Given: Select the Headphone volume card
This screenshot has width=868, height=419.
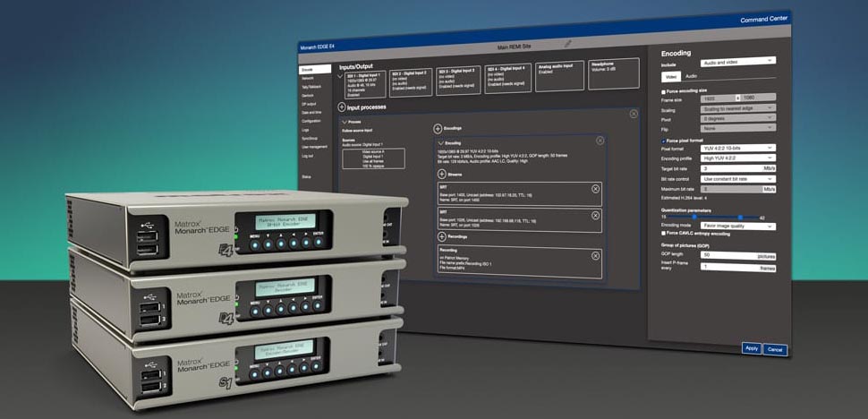Looking at the screenshot, I should pos(614,73).
